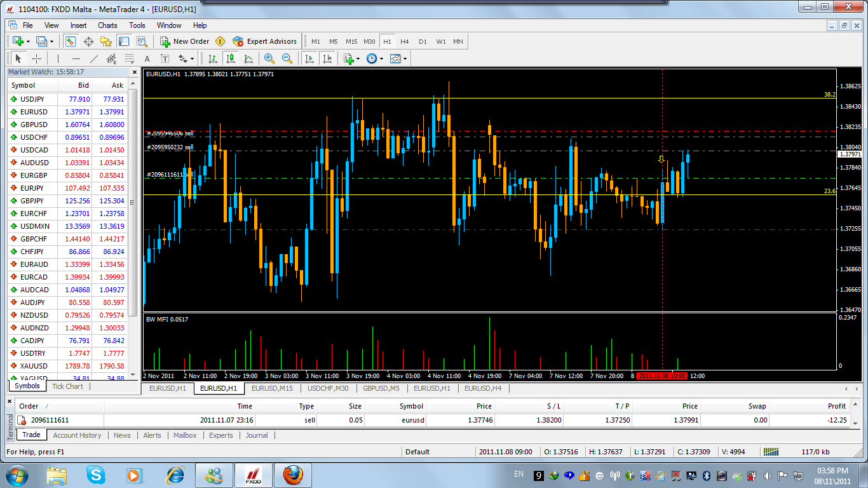Open Firefox from the taskbar
The height and width of the screenshot is (488, 868).
[x=293, y=475]
